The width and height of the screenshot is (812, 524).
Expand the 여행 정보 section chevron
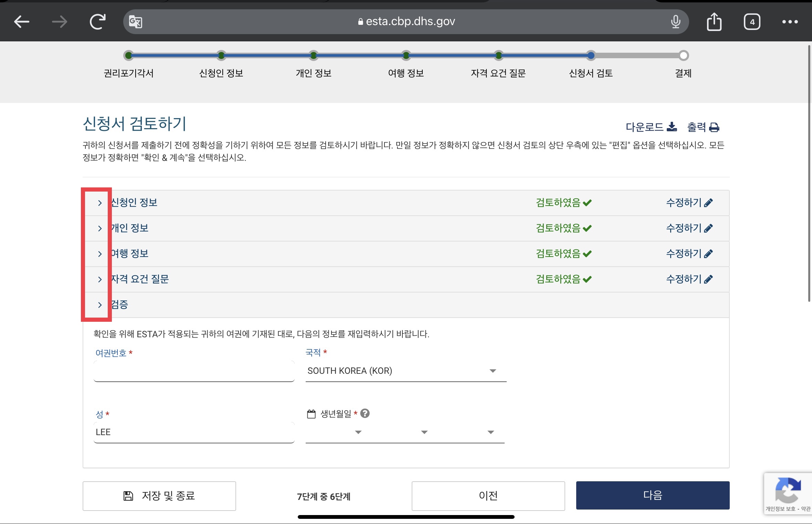[100, 254]
